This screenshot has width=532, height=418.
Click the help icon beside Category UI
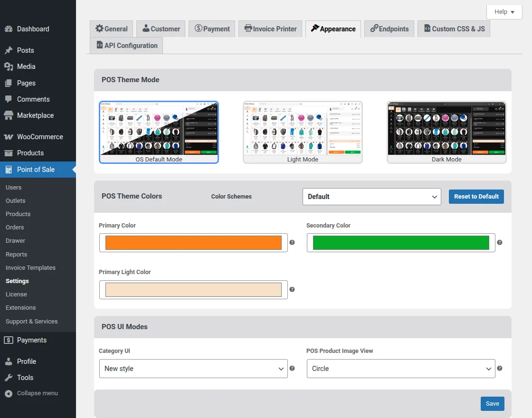pyautogui.click(x=292, y=368)
